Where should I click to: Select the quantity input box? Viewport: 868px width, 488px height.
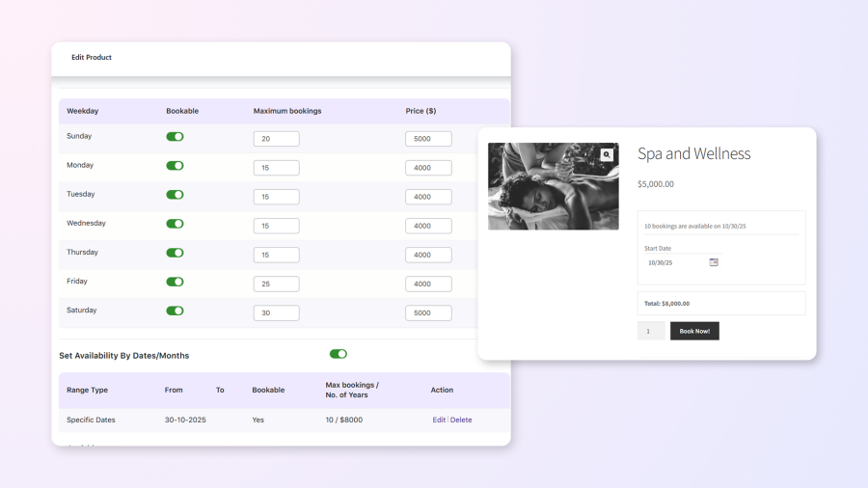pos(651,331)
